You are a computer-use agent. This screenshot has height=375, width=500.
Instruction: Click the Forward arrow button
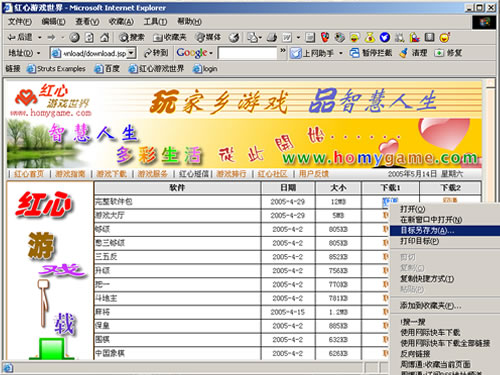pyautogui.click(x=51, y=37)
